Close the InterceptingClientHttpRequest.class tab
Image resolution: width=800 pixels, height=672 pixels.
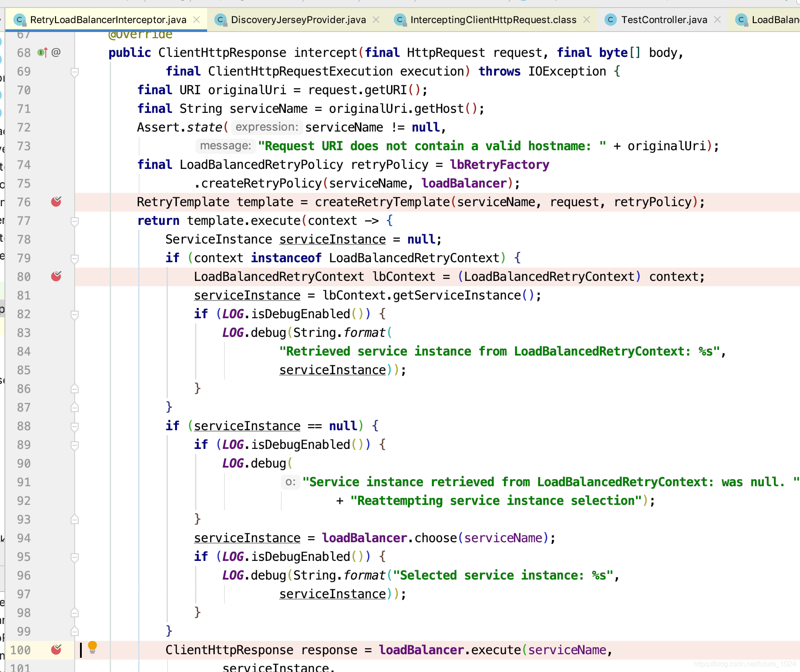click(x=587, y=20)
